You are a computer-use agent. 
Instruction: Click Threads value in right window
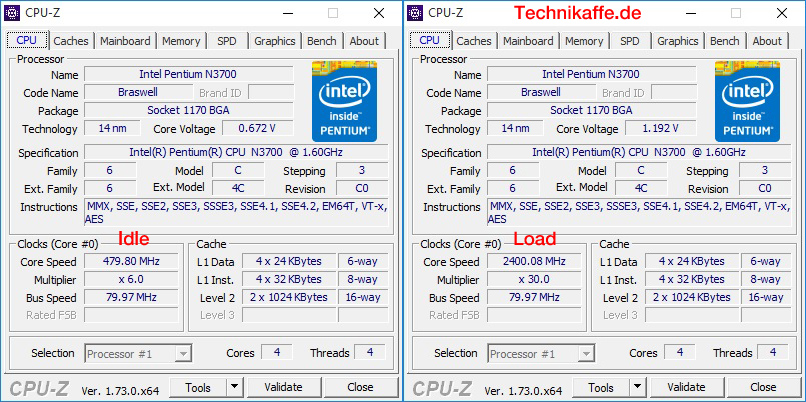tap(773, 353)
